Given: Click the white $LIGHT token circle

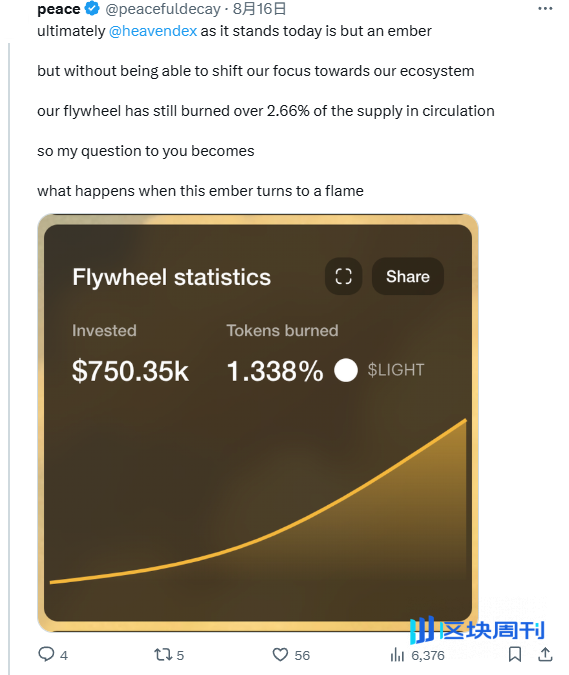Looking at the screenshot, I should click(346, 370).
